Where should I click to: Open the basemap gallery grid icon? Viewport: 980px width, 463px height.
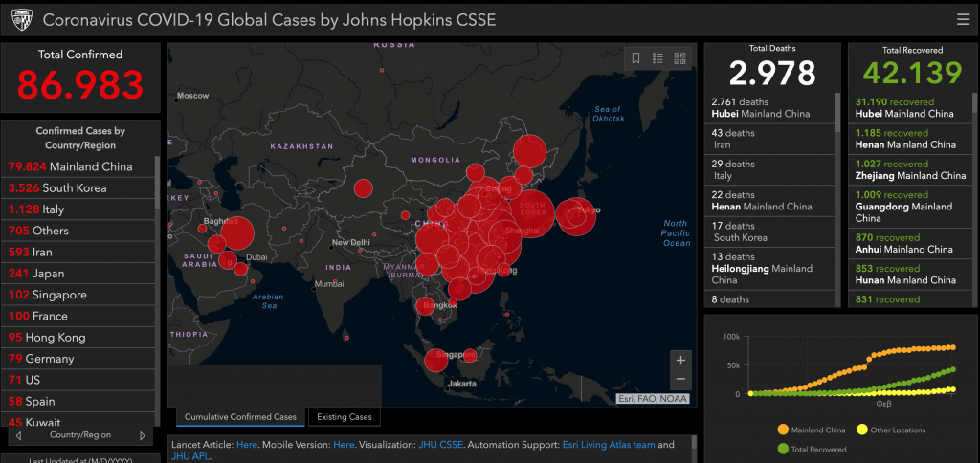click(x=680, y=58)
